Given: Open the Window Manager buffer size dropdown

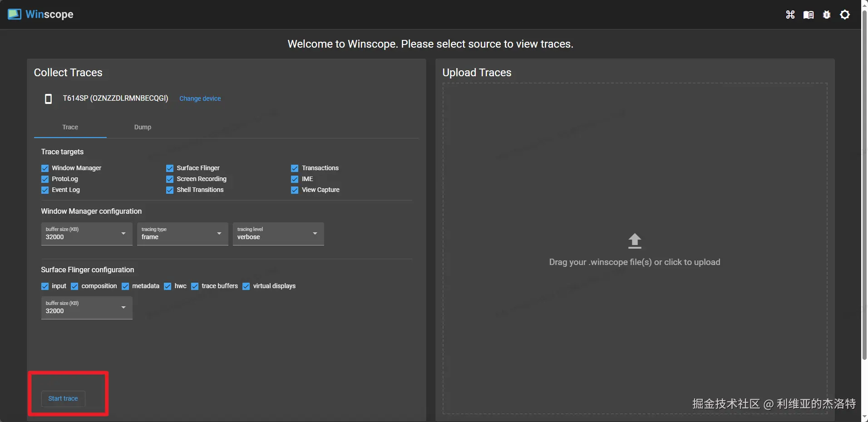Looking at the screenshot, I should [87, 234].
